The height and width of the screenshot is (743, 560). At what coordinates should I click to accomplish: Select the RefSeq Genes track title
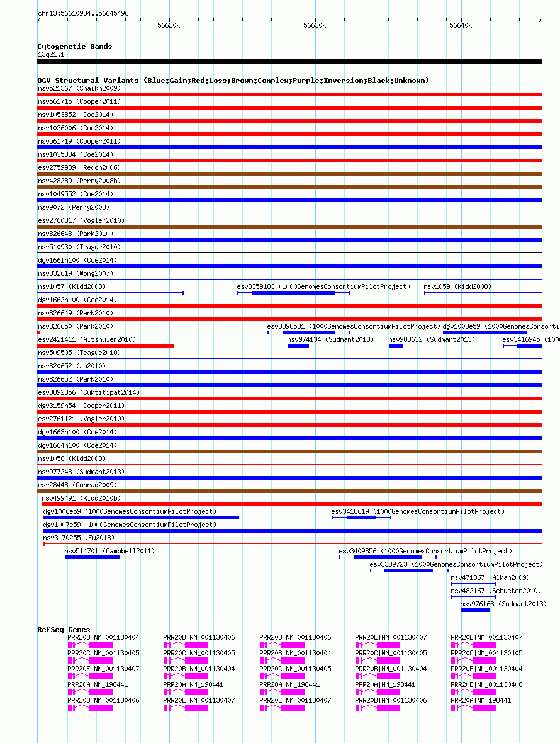click(64, 630)
